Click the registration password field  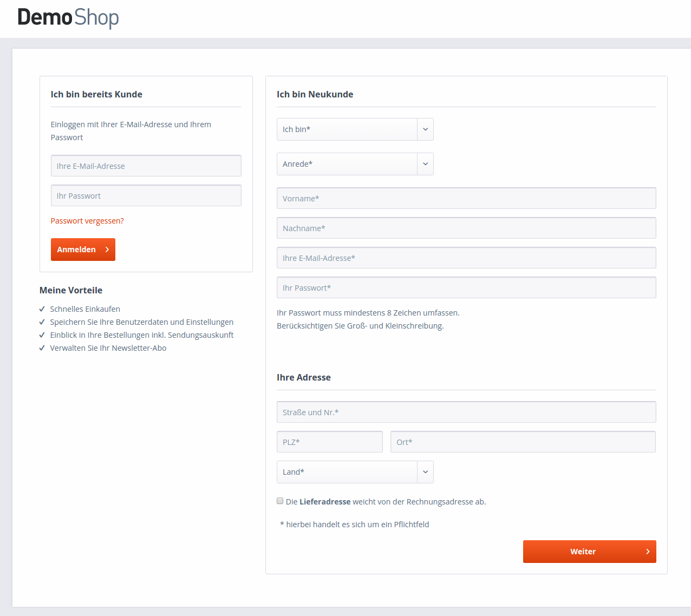click(466, 288)
